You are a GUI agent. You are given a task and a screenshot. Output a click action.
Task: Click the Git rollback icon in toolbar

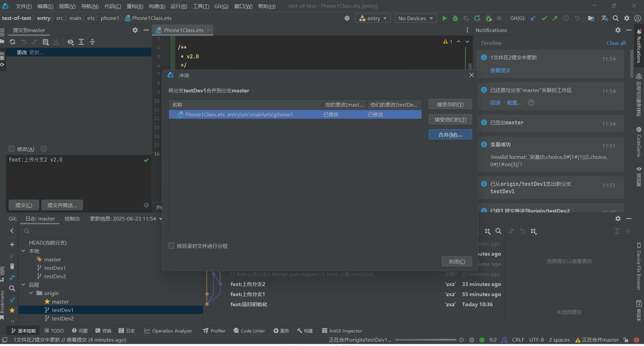[577, 18]
